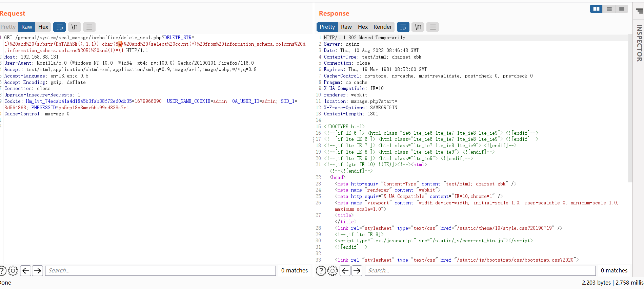Toggle show non-printable chars in Response

tap(418, 27)
